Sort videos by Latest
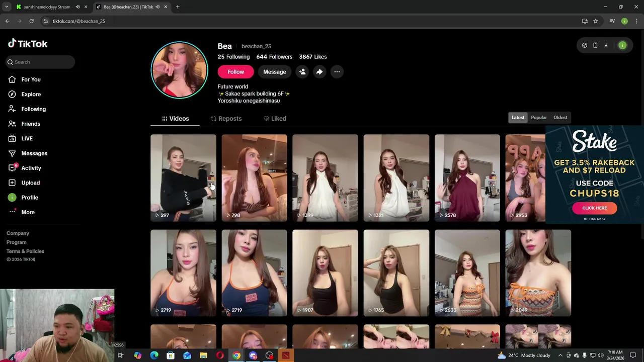 pyautogui.click(x=518, y=118)
